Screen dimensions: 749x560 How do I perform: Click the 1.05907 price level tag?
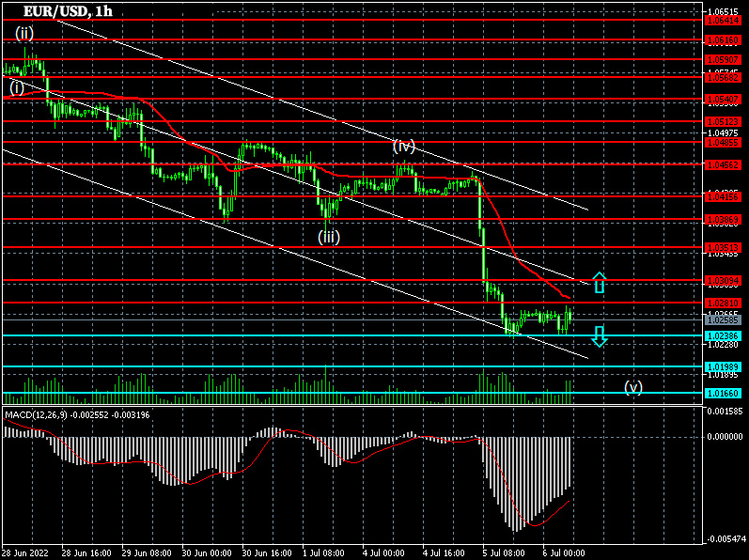[x=724, y=60]
